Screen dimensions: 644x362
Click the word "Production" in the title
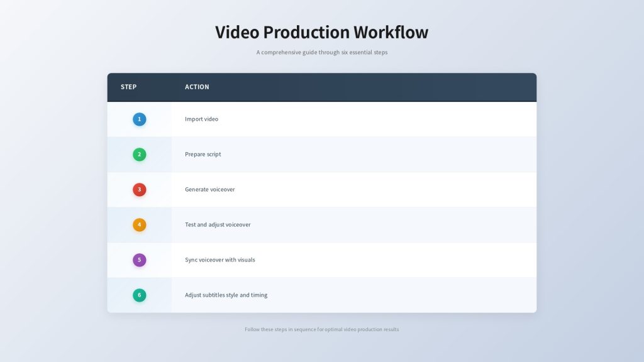coord(306,32)
